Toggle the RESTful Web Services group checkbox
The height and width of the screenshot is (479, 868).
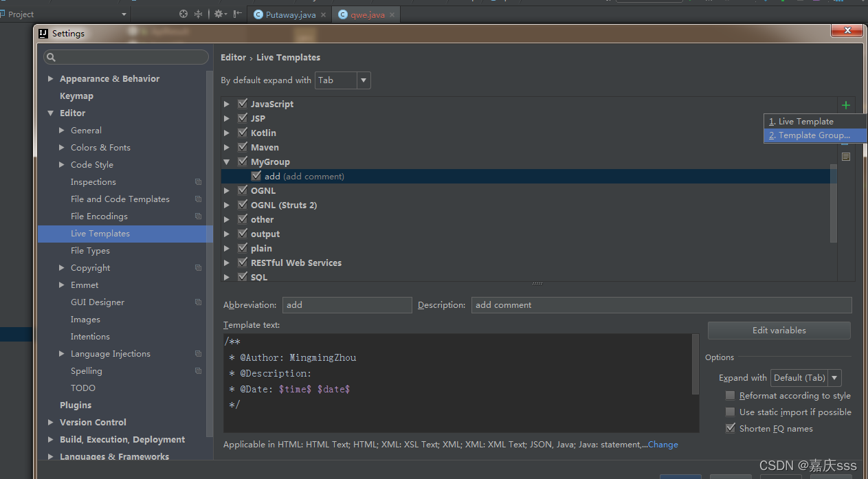point(242,263)
